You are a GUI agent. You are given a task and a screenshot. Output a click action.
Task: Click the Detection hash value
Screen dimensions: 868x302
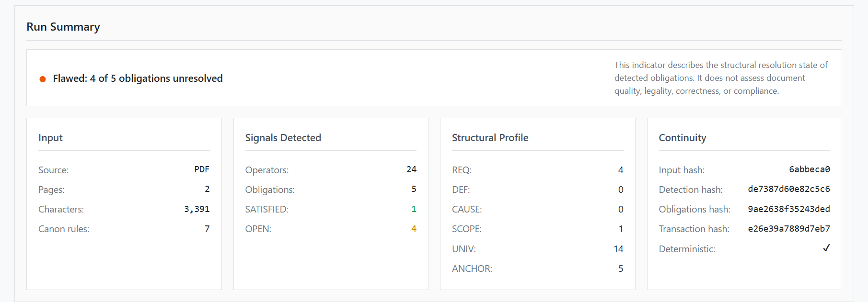[788, 189]
